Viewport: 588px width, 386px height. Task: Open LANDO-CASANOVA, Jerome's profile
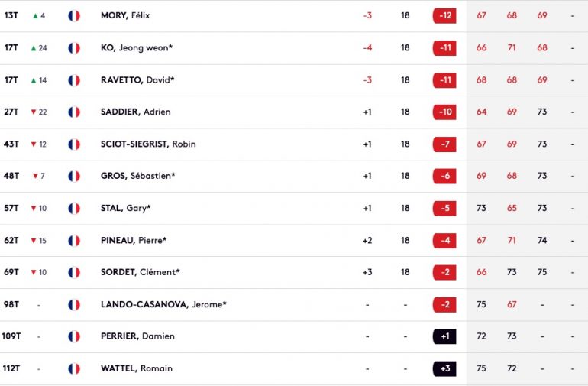[x=163, y=304]
